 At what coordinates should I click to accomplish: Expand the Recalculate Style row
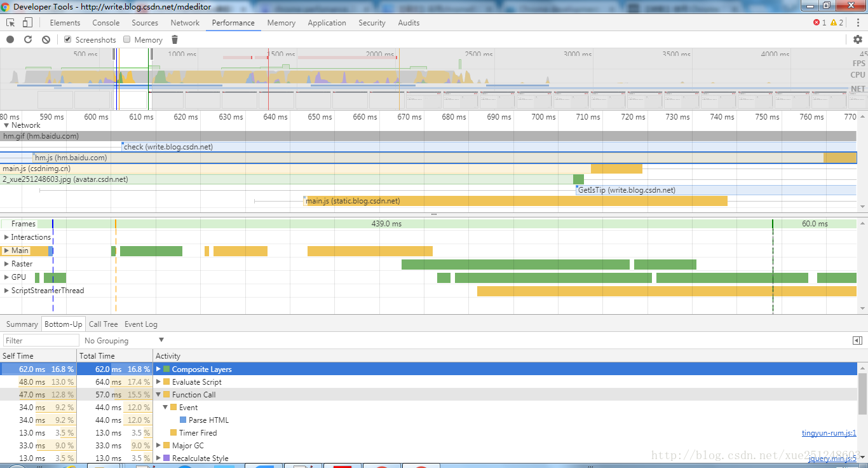159,458
